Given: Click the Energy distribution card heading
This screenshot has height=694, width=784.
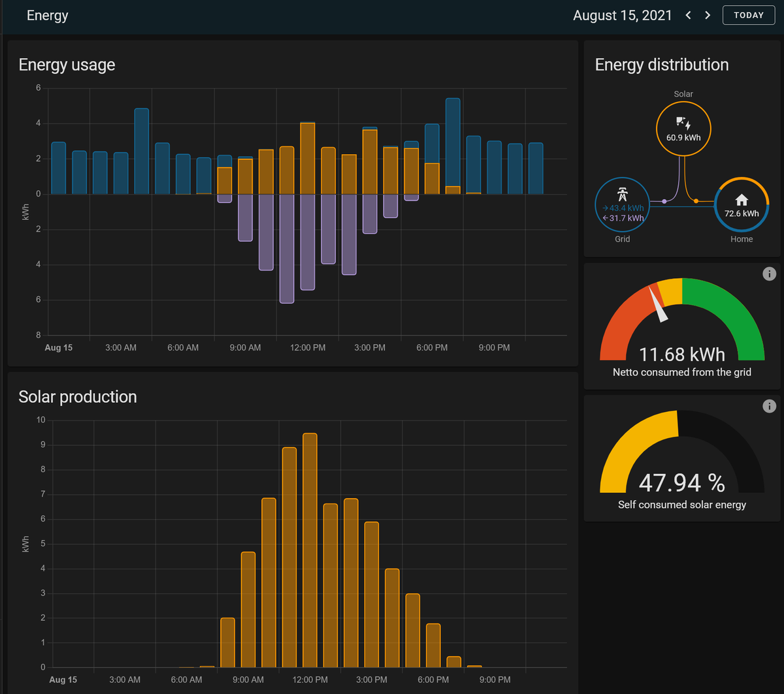Looking at the screenshot, I should pyautogui.click(x=662, y=65).
